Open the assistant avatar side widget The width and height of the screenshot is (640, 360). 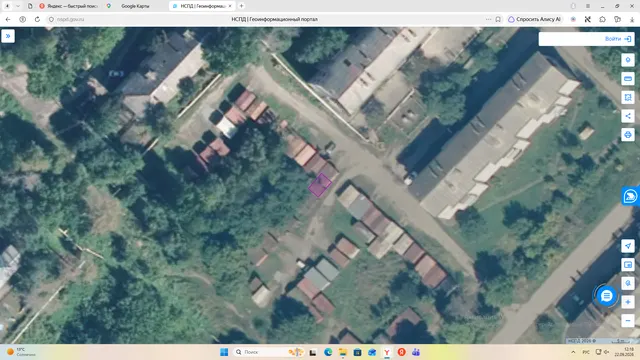click(631, 196)
